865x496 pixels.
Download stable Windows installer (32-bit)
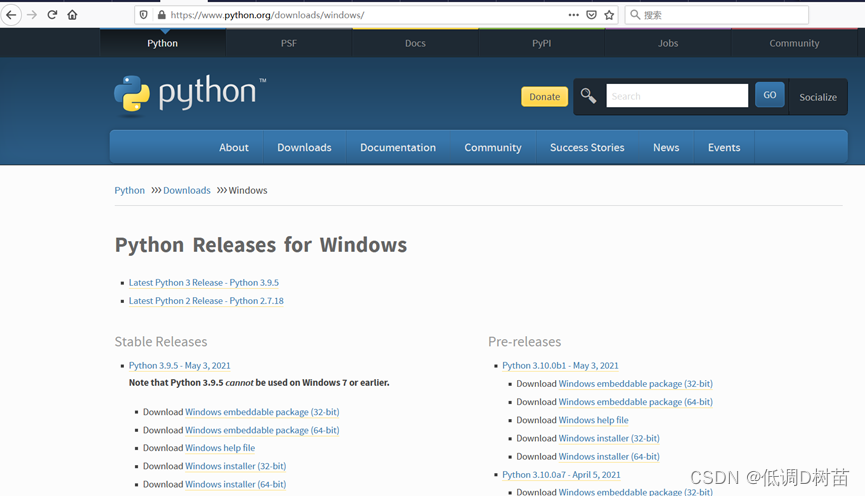236,466
